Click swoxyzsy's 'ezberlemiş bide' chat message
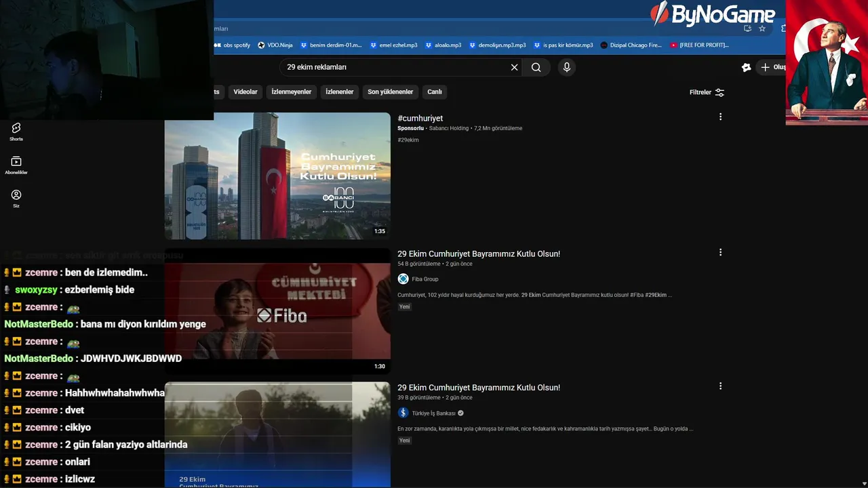The image size is (868, 488). click(100, 289)
